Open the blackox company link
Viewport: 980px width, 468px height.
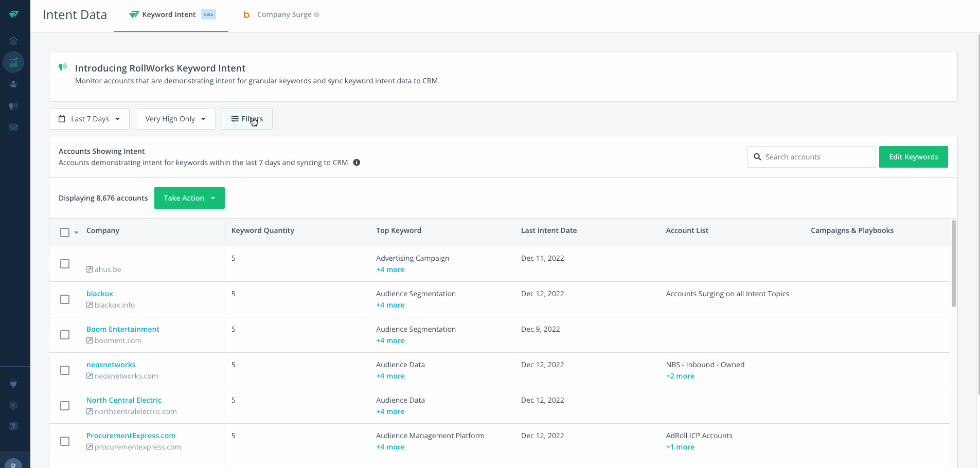100,294
